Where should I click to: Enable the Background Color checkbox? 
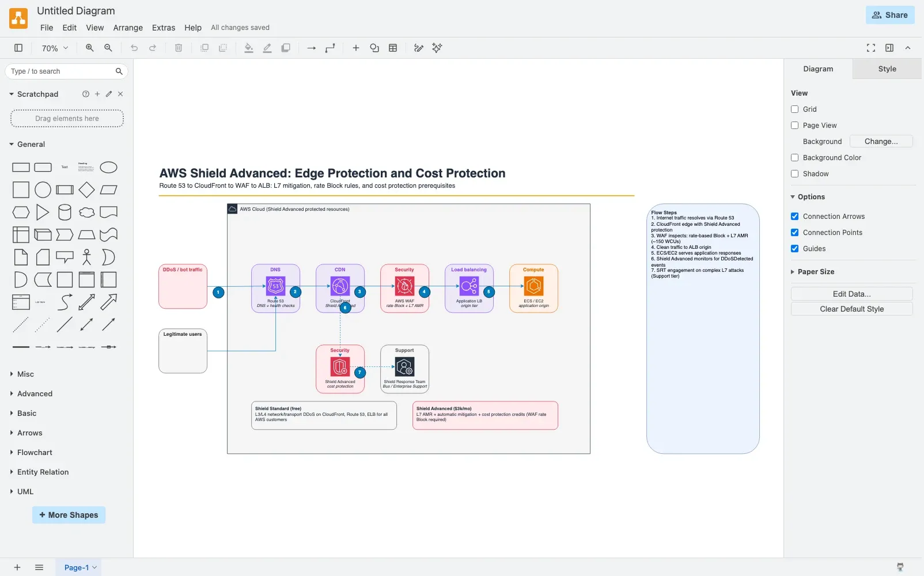[795, 158]
